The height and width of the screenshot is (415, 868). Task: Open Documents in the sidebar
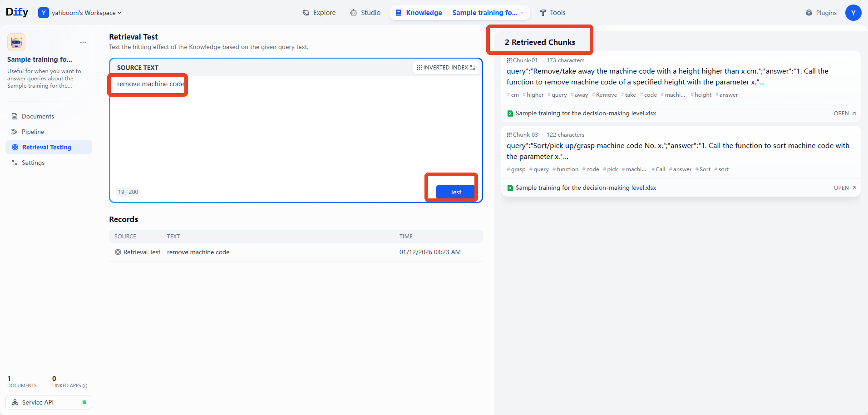point(49,116)
